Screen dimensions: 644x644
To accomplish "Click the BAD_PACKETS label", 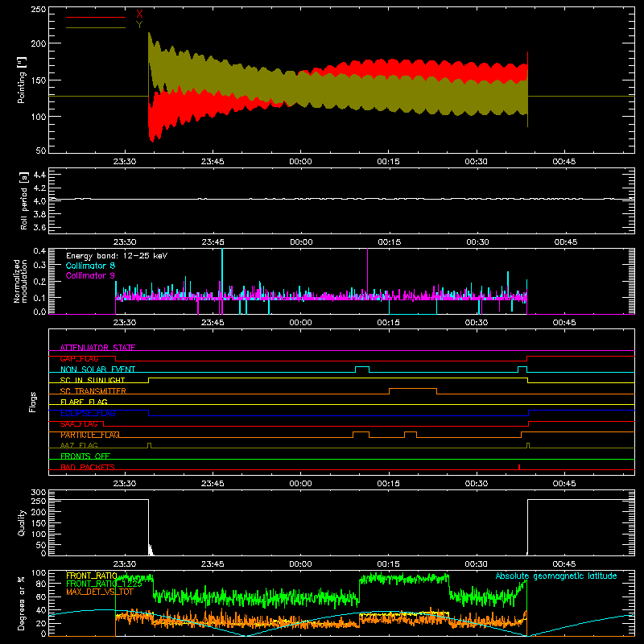I will (88, 467).
